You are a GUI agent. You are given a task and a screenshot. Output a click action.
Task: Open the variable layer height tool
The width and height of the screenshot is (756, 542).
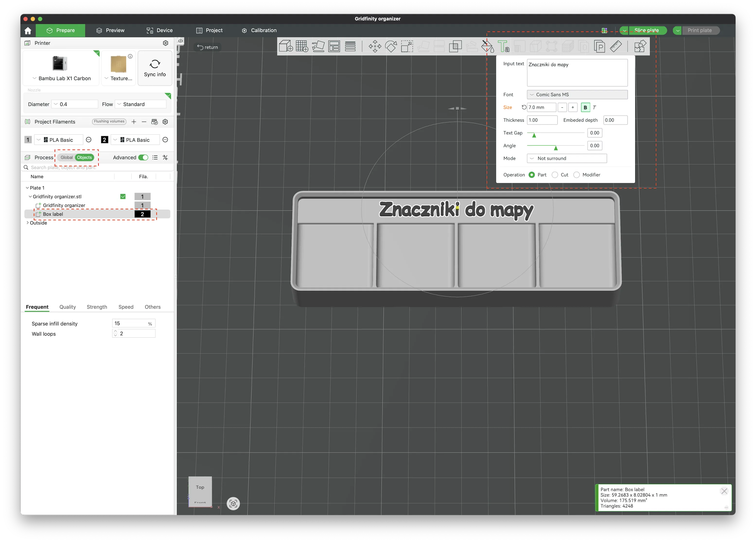coord(350,46)
